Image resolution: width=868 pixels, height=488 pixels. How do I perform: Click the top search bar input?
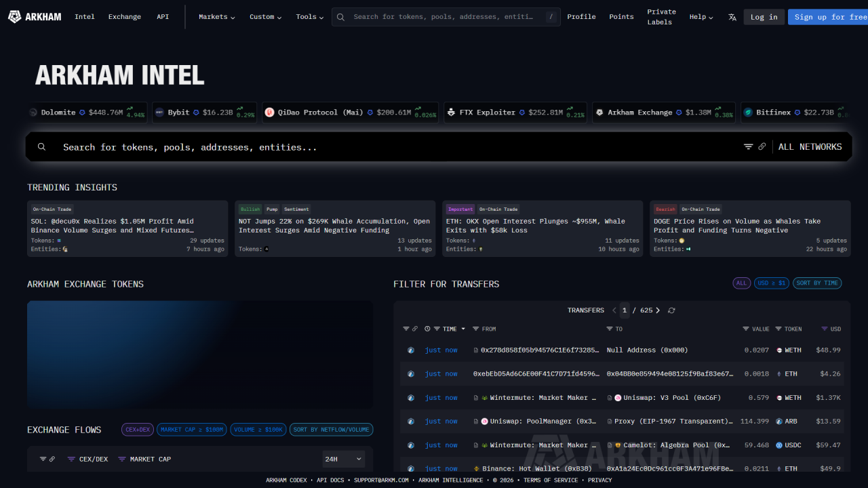446,17
